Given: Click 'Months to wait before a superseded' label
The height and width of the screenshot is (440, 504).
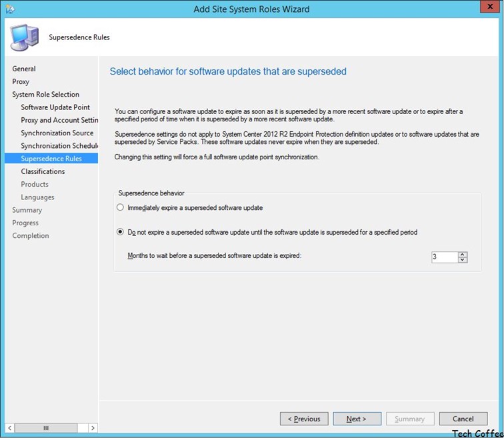Looking at the screenshot, I should tap(215, 256).
